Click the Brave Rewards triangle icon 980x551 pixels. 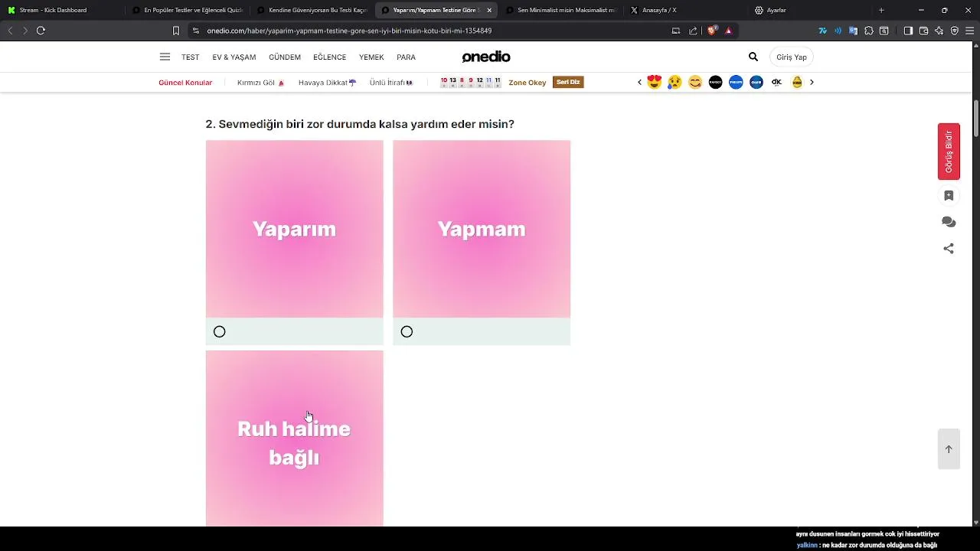728,31
